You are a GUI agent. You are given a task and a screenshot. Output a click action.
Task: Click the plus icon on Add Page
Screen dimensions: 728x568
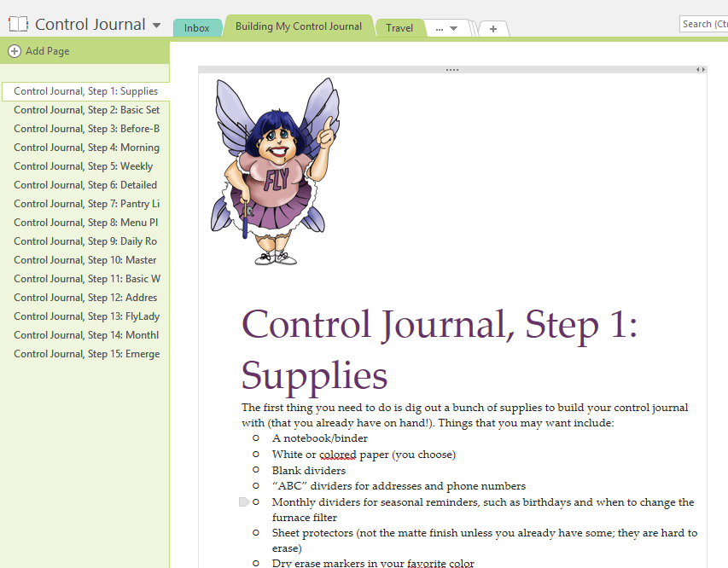(14, 51)
